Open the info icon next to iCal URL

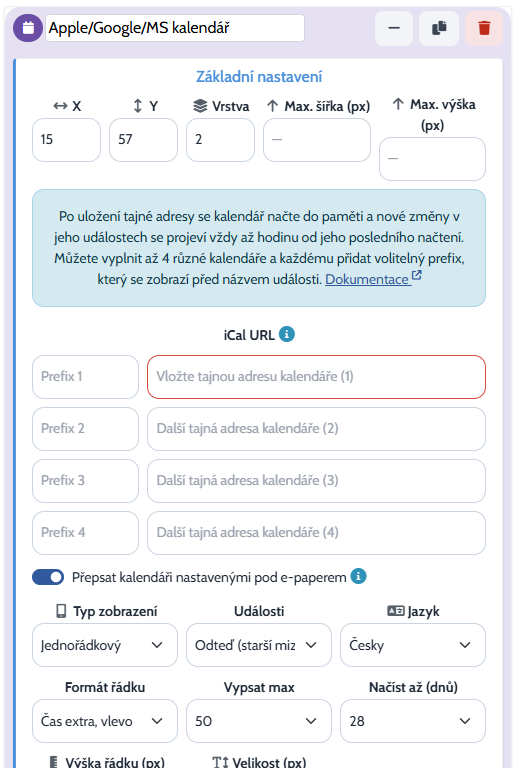tap(287, 335)
